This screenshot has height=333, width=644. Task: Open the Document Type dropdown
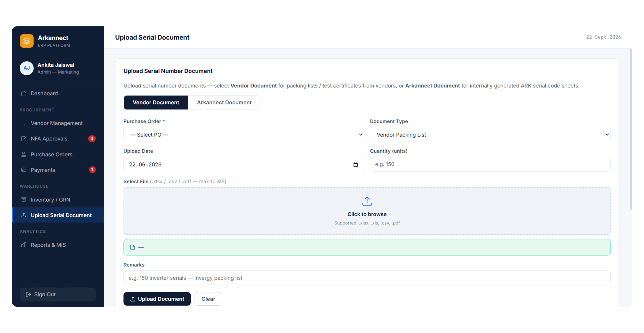[x=490, y=135]
